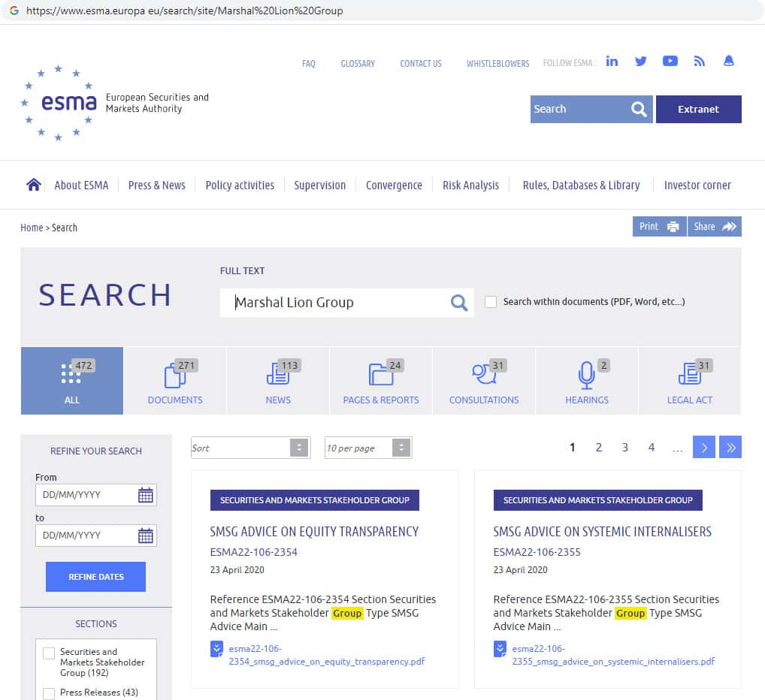Tick the Press Releases section filter

49,693
